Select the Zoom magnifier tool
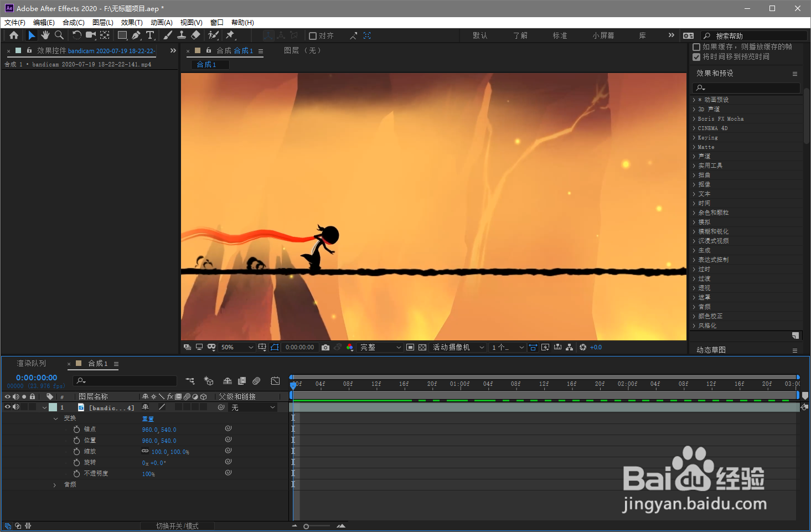This screenshot has width=811, height=532. (x=59, y=35)
